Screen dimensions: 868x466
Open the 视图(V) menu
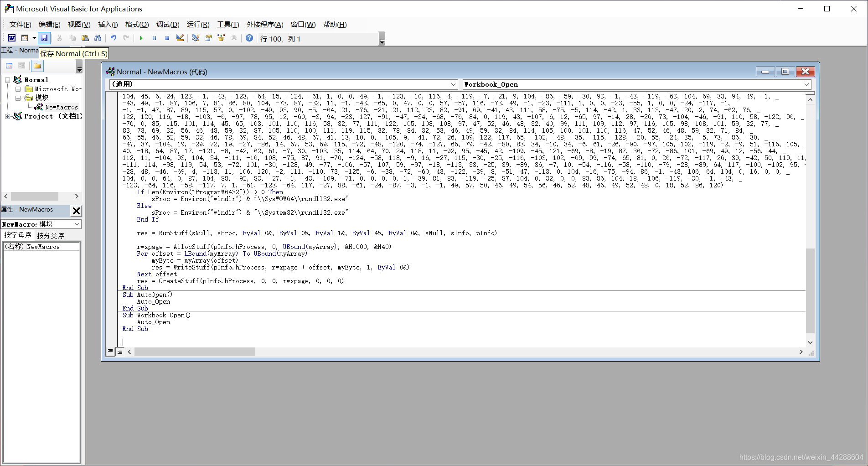point(79,25)
